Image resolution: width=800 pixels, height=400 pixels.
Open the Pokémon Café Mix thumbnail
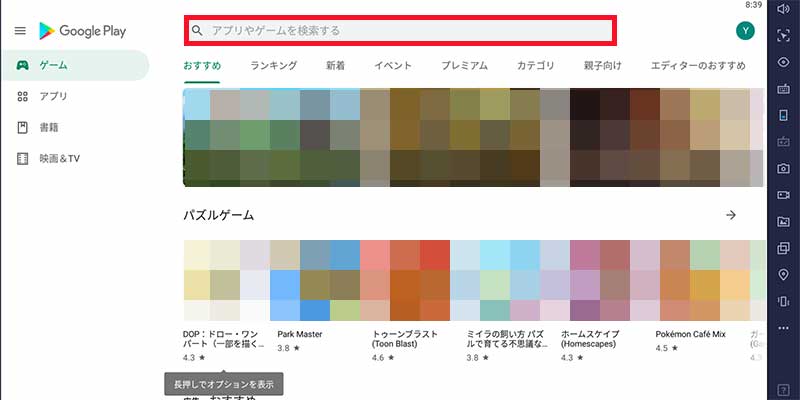(697, 281)
